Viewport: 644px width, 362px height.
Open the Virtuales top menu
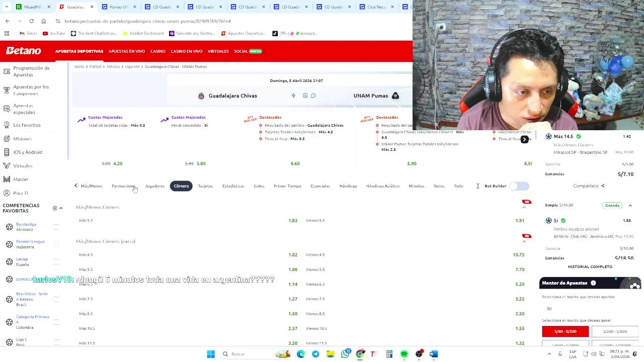click(218, 51)
